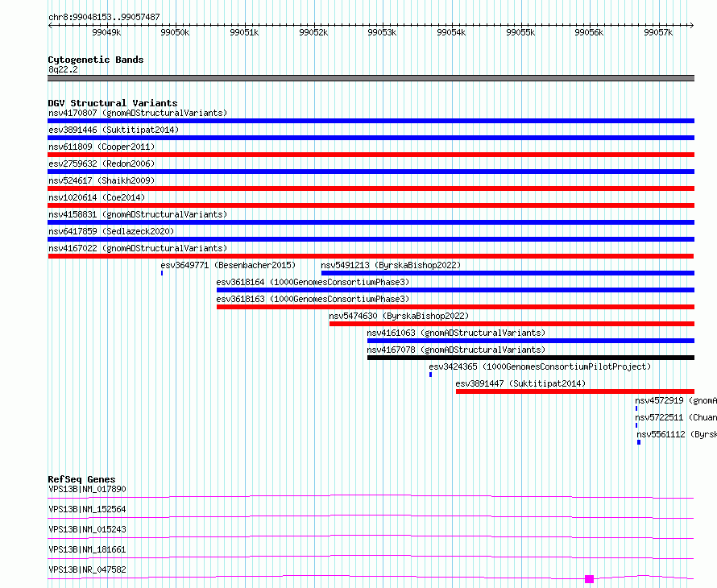Viewport: 717px width, 588px height.
Task: Open the VPS13B|NM_017890 transcript label
Action: 87,489
